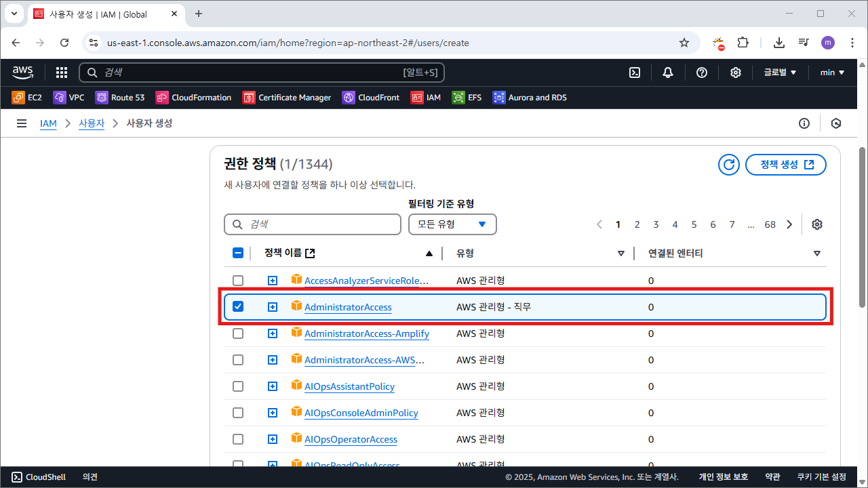
Task: Check the AdministratorAccess-AWS... policy checkbox
Action: (238, 360)
